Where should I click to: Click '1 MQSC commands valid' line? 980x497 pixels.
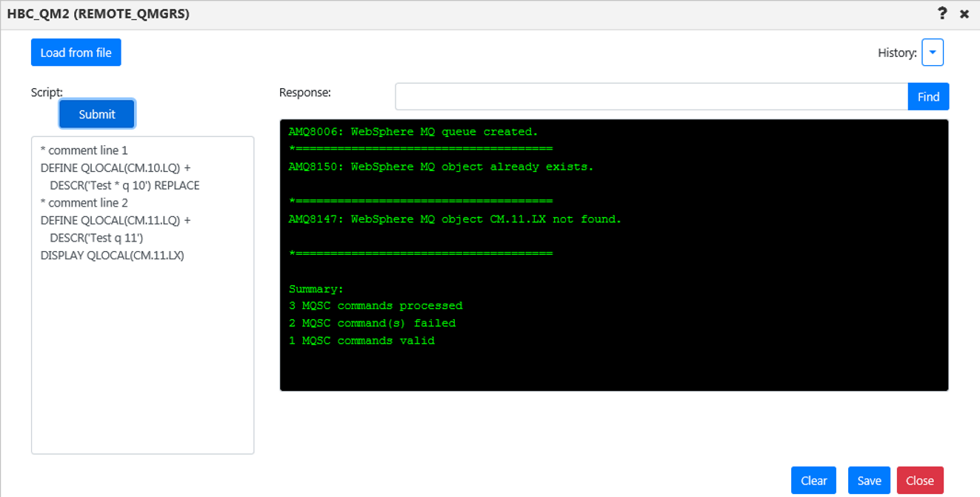pos(361,341)
